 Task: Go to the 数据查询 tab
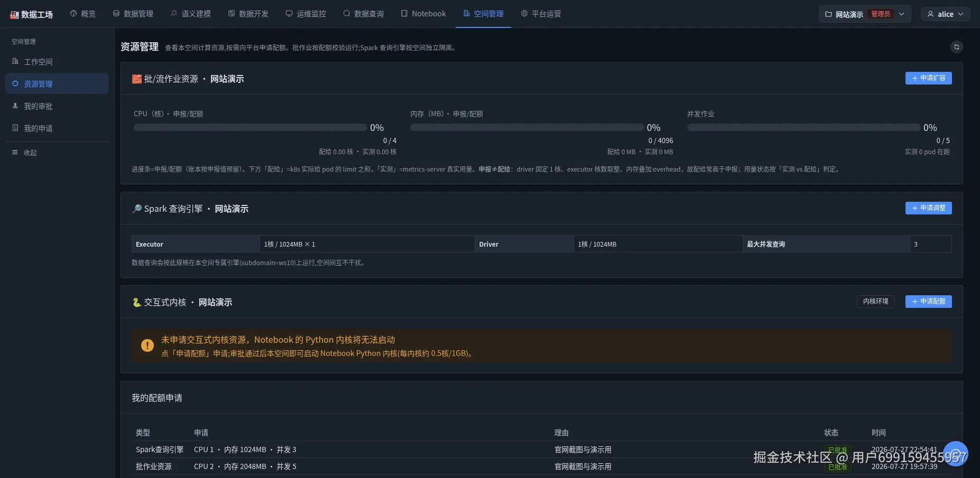click(364, 14)
